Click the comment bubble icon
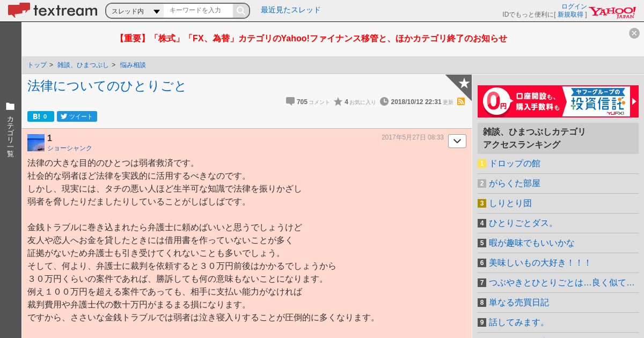The width and height of the screenshot is (644, 338). [290, 101]
